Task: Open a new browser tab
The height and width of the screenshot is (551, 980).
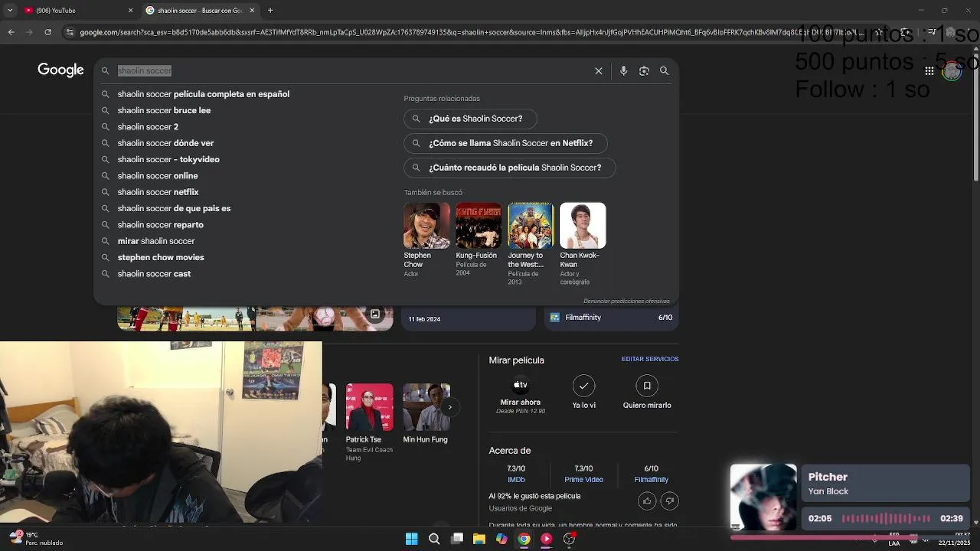Action: [x=270, y=10]
